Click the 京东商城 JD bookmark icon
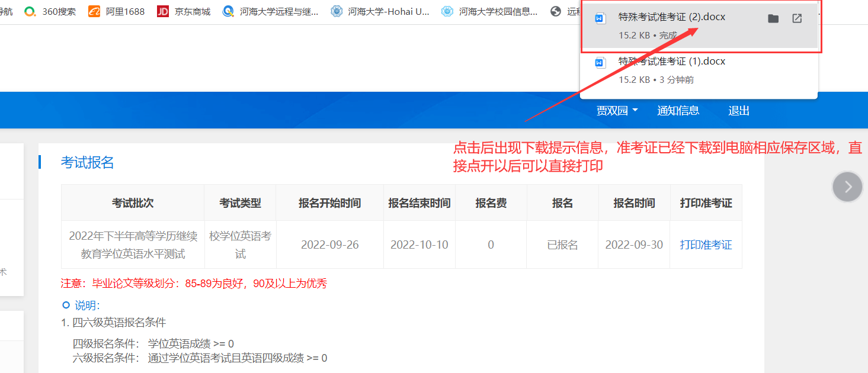 (x=163, y=11)
